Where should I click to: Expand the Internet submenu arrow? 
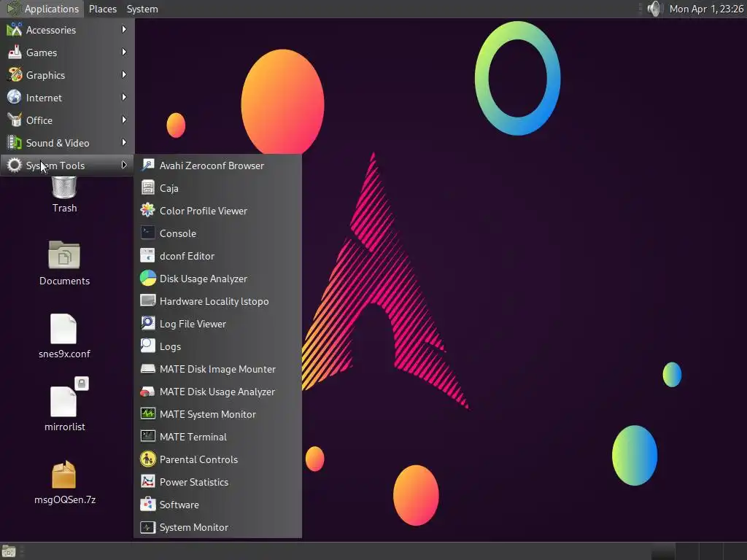[124, 97]
